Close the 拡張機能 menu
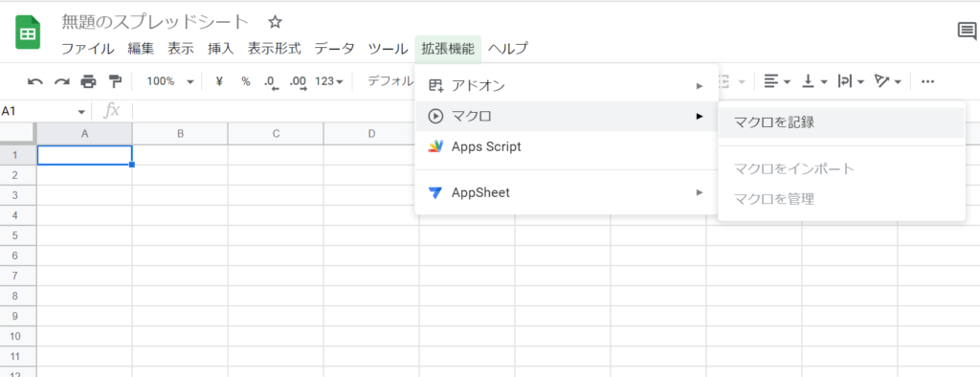 tap(448, 49)
